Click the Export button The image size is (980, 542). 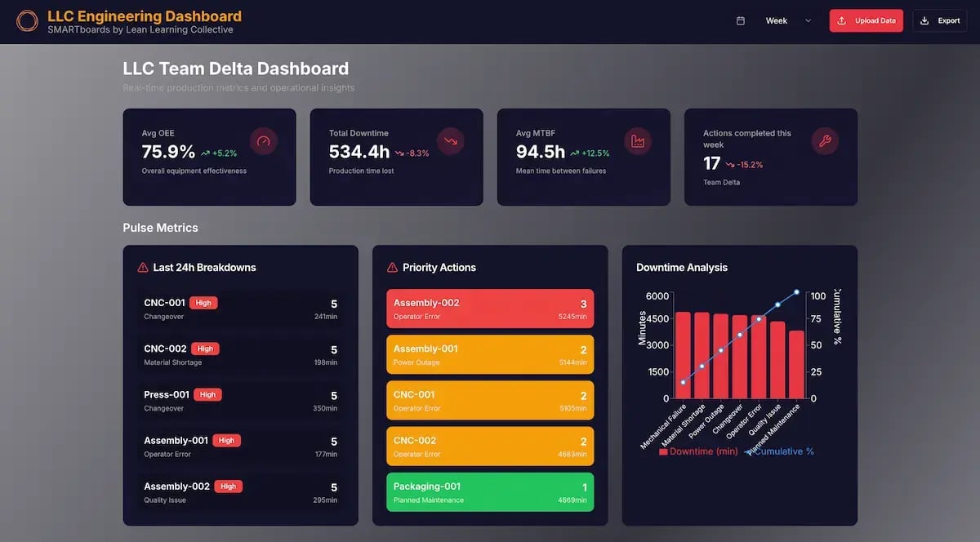pos(939,21)
